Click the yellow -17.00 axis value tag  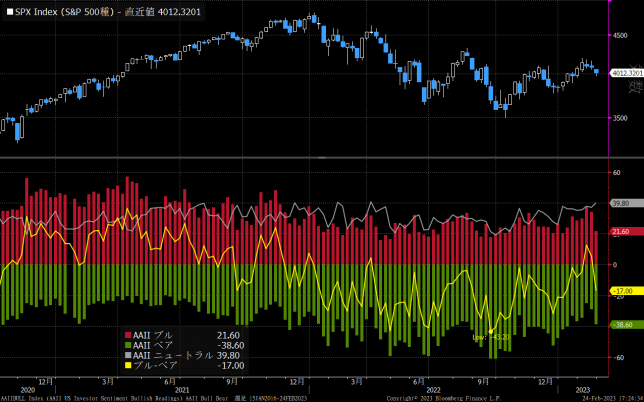(627, 291)
